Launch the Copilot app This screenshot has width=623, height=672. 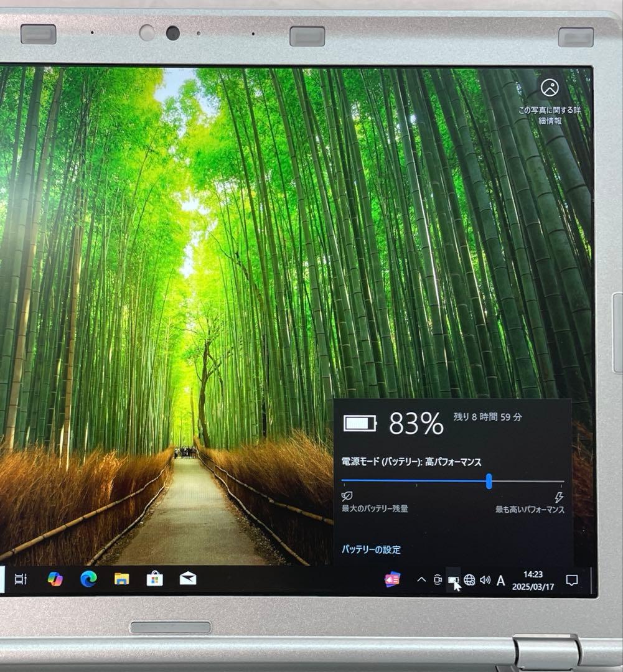click(x=56, y=580)
